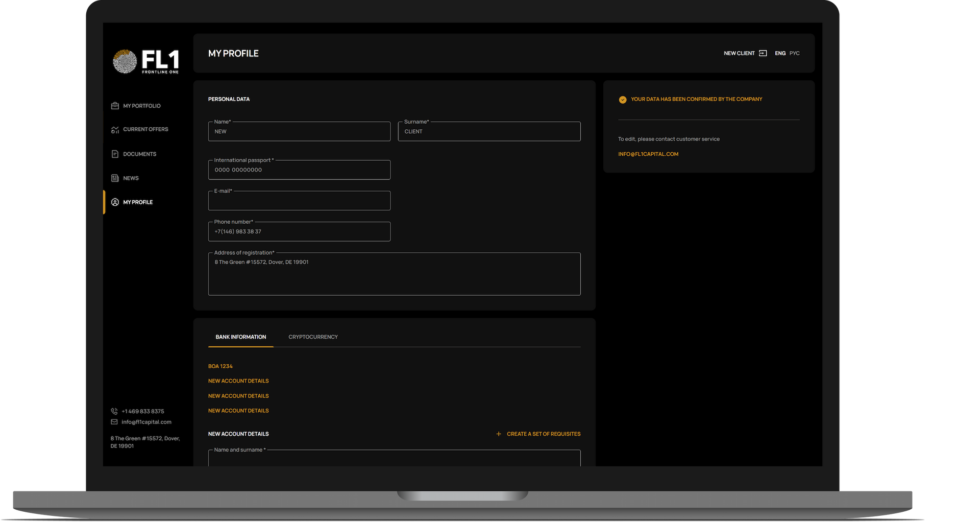Click the PERSONAL DATA section heading
The image size is (980, 522).
click(229, 99)
